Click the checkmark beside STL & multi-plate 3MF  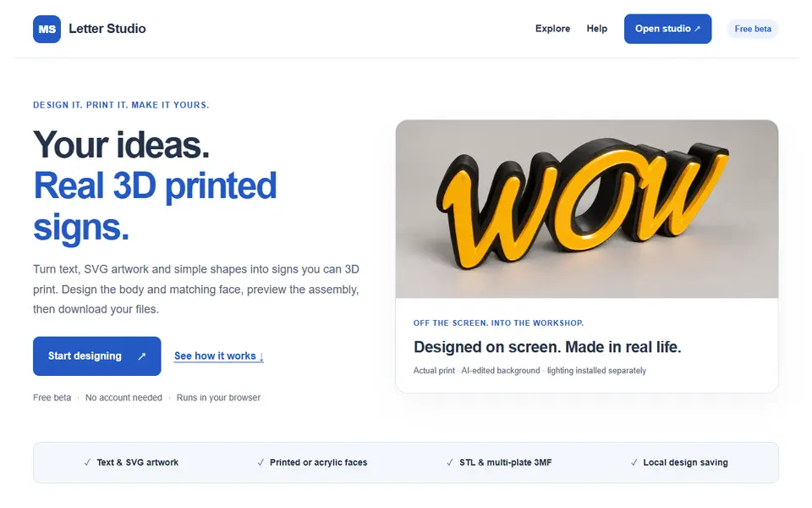449,462
